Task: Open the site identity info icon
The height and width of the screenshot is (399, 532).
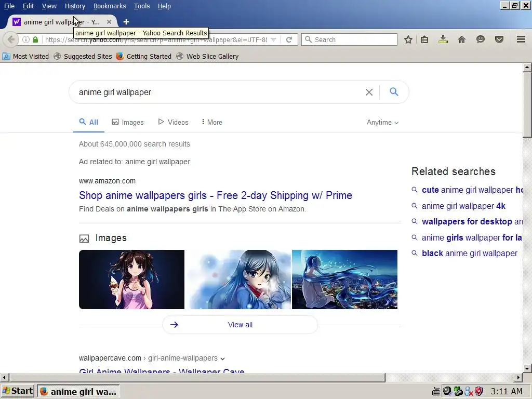Action: [26, 39]
